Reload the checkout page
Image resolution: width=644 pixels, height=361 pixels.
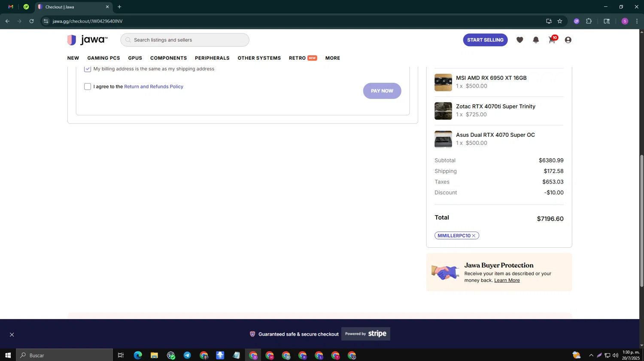[x=31, y=21]
